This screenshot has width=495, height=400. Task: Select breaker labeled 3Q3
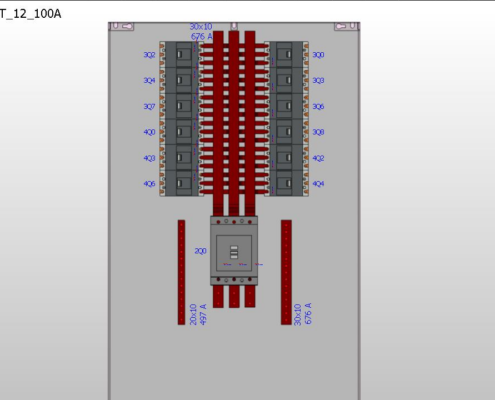click(x=288, y=80)
